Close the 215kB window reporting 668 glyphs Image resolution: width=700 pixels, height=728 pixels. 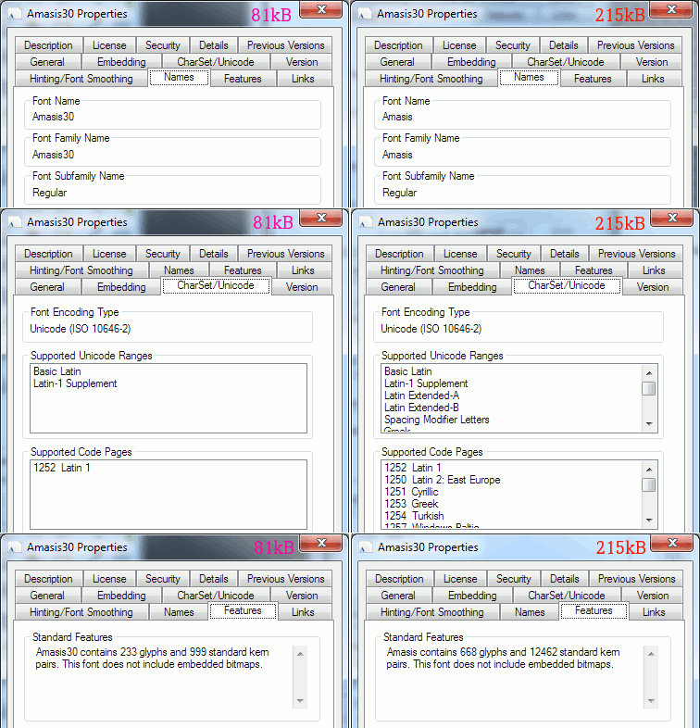672,543
